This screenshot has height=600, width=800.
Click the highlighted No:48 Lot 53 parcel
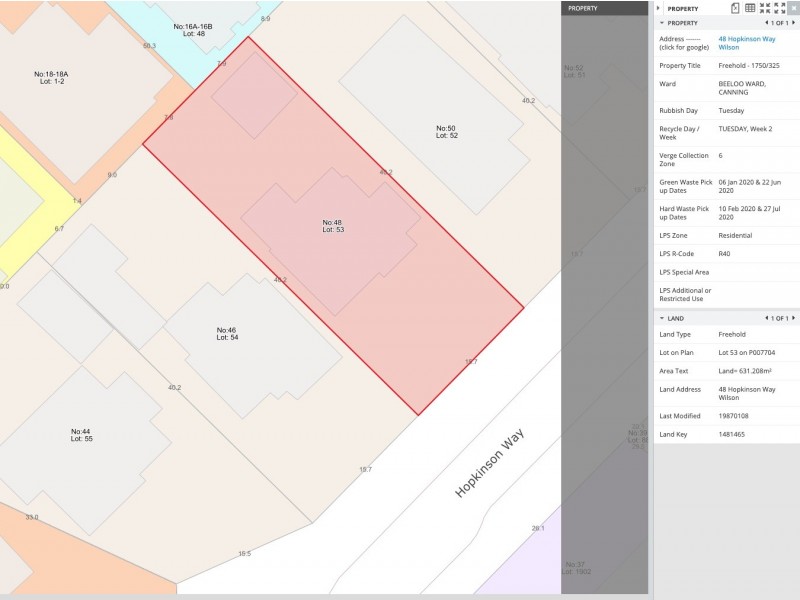[333, 226]
